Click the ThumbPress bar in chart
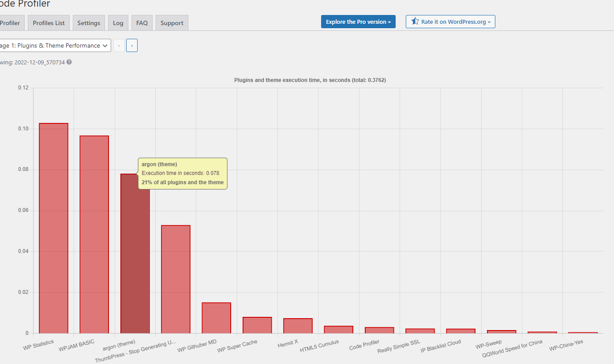Image resolution: width=614 pixels, height=364 pixels. point(176,279)
